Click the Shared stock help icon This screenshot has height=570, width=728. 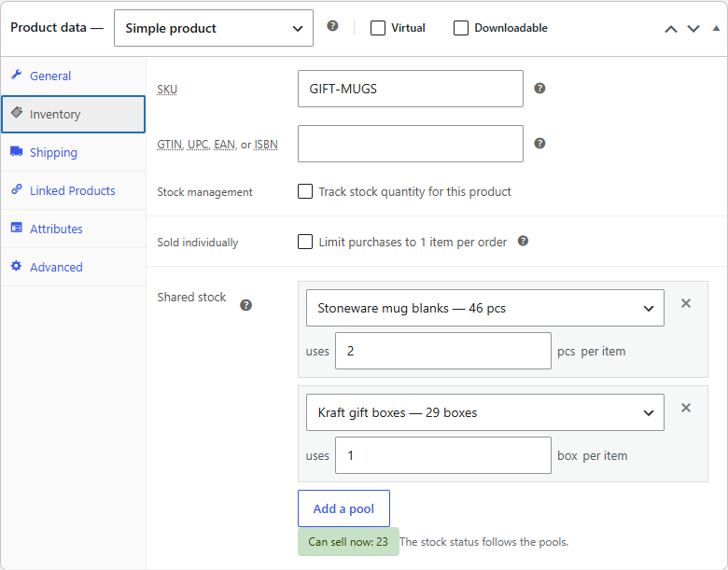click(x=246, y=305)
